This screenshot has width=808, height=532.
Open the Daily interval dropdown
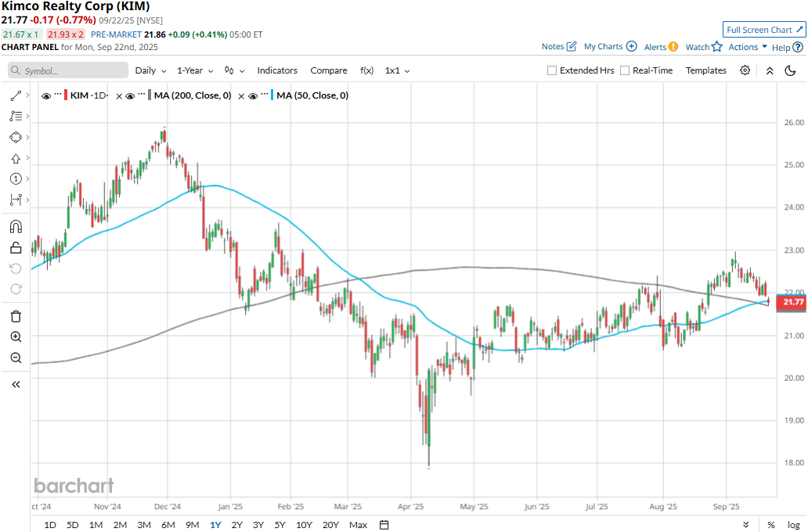[150, 70]
